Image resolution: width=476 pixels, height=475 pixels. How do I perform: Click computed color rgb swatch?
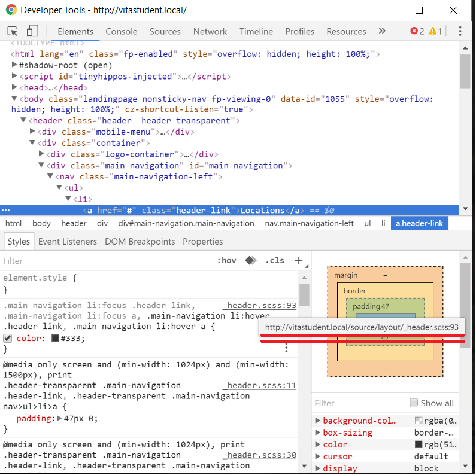point(419,444)
